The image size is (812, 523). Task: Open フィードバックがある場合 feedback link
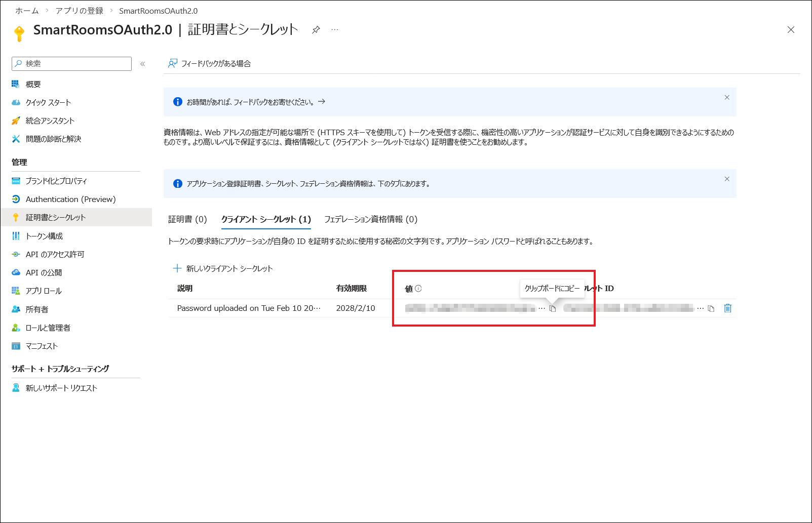(x=210, y=63)
